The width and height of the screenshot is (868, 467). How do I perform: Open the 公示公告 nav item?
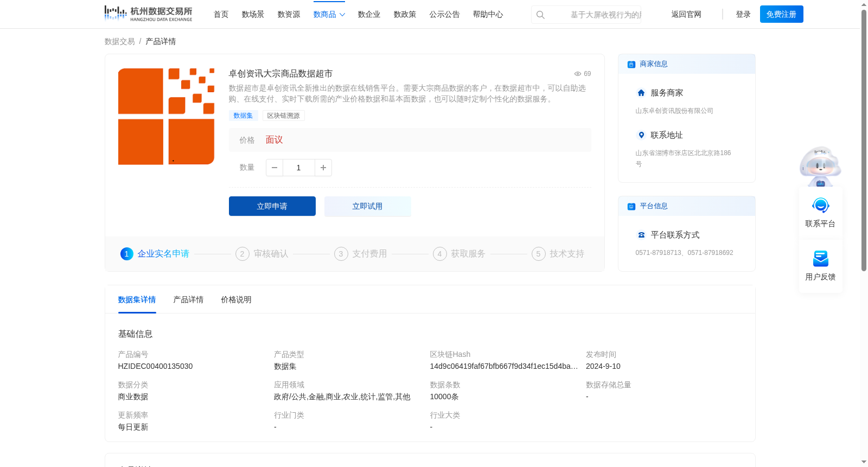[x=444, y=15]
